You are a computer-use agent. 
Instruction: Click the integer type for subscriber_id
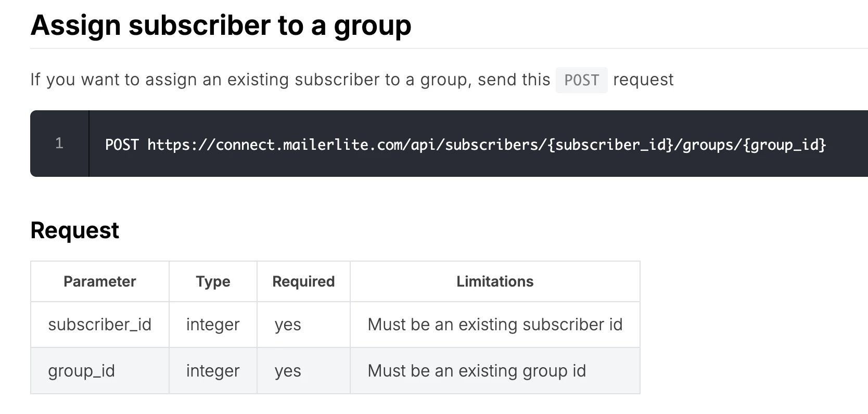pos(213,325)
